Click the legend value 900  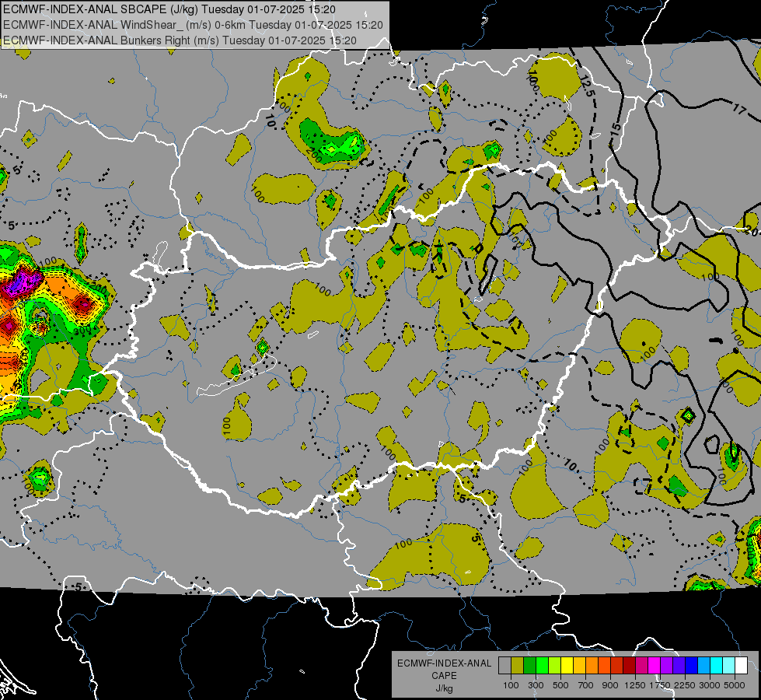point(610,685)
